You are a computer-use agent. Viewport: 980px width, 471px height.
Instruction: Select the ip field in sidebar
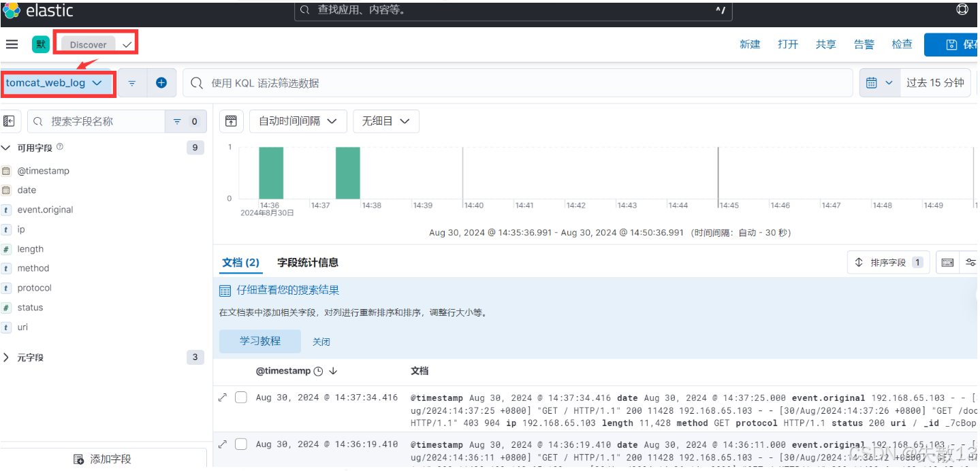(x=21, y=229)
